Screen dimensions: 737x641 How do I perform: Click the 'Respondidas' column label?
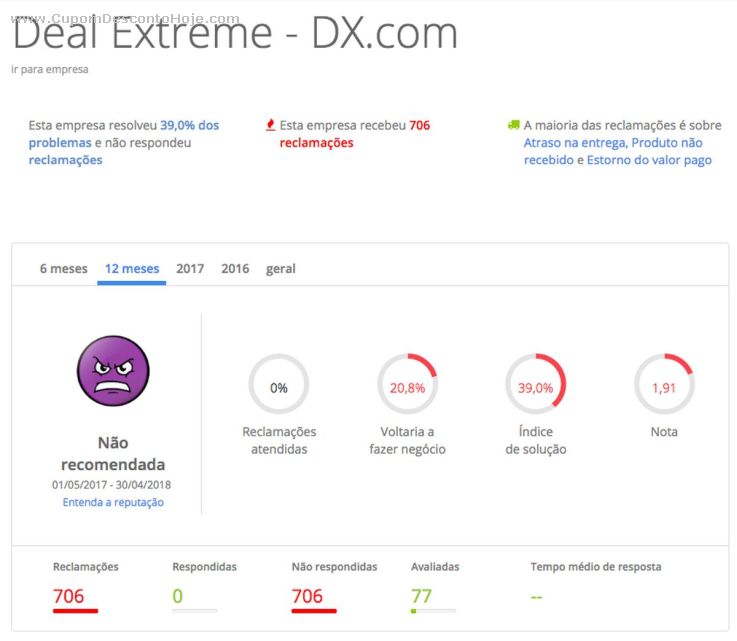204,567
